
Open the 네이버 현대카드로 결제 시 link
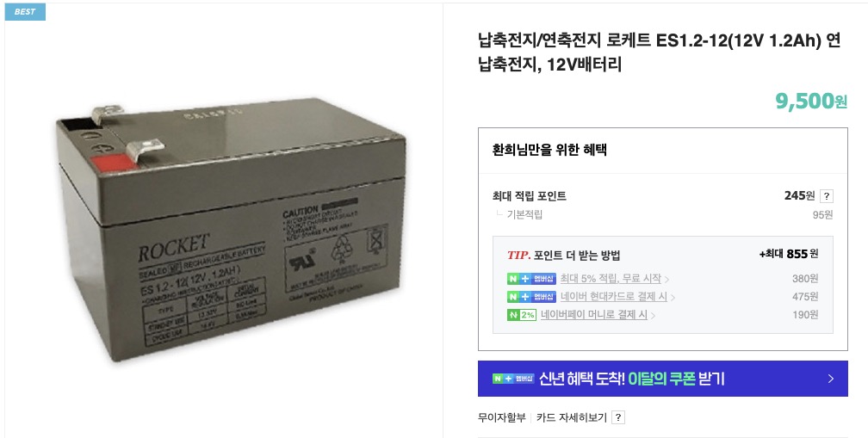614,296
